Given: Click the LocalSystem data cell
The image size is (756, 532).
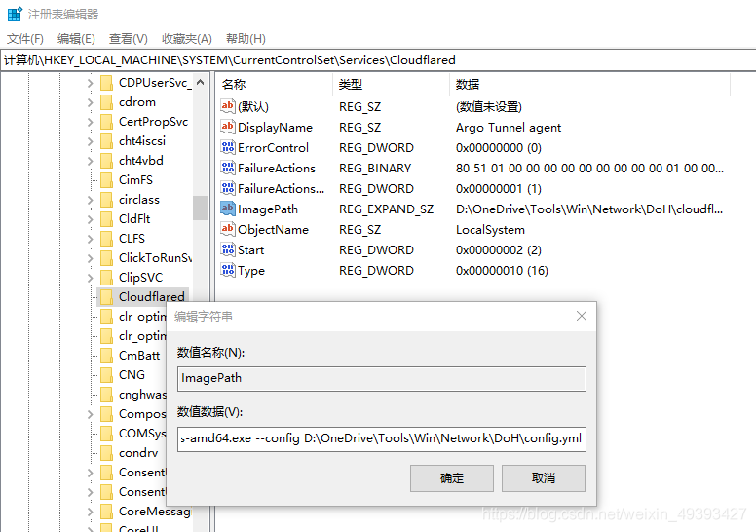Looking at the screenshot, I should point(490,230).
